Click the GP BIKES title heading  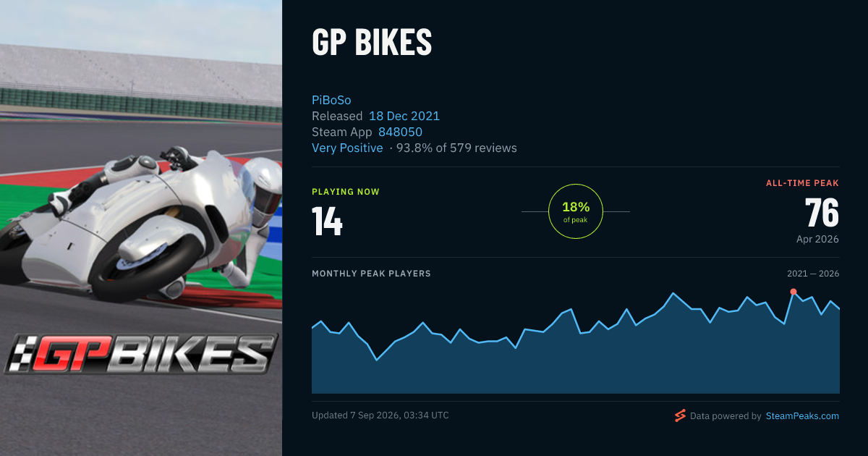(x=372, y=43)
